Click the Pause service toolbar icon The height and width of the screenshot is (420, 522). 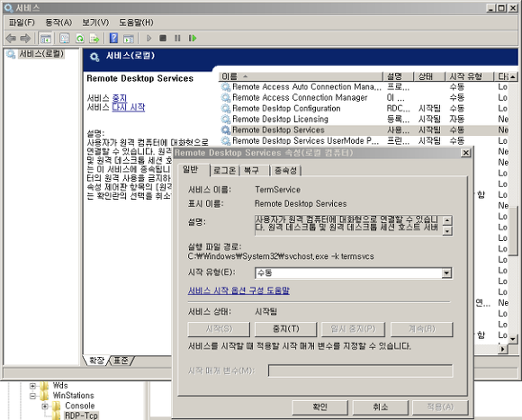pos(177,39)
